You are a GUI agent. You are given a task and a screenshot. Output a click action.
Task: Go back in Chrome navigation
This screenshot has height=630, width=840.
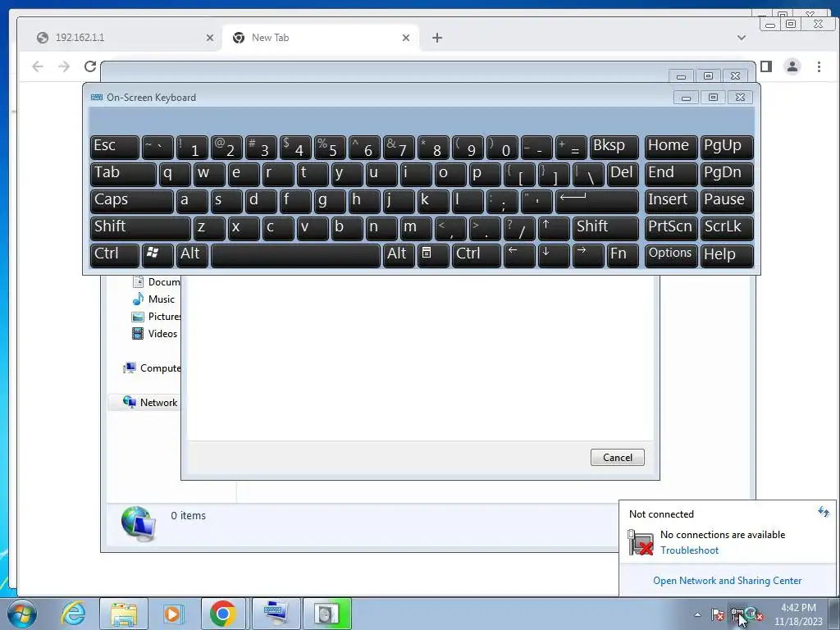click(38, 66)
